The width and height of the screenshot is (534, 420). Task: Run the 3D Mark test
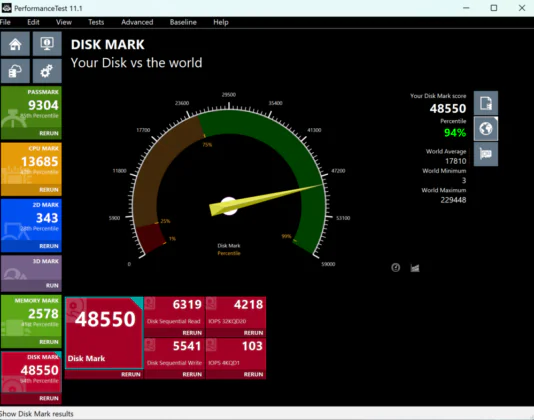(52, 285)
